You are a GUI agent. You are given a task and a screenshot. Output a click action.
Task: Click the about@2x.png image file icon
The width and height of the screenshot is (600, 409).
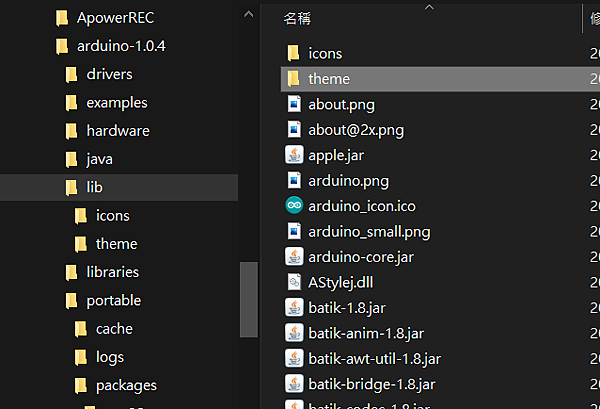294,130
